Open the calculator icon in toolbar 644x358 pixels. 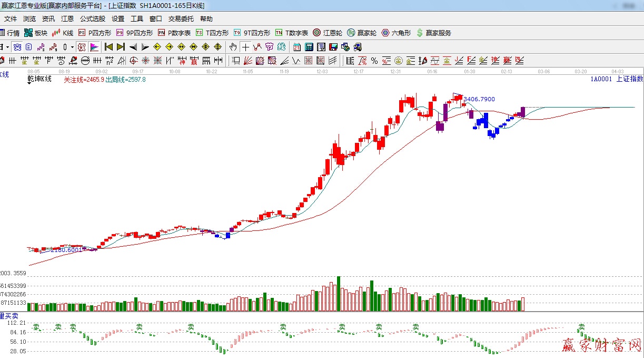pyautogui.click(x=309, y=47)
